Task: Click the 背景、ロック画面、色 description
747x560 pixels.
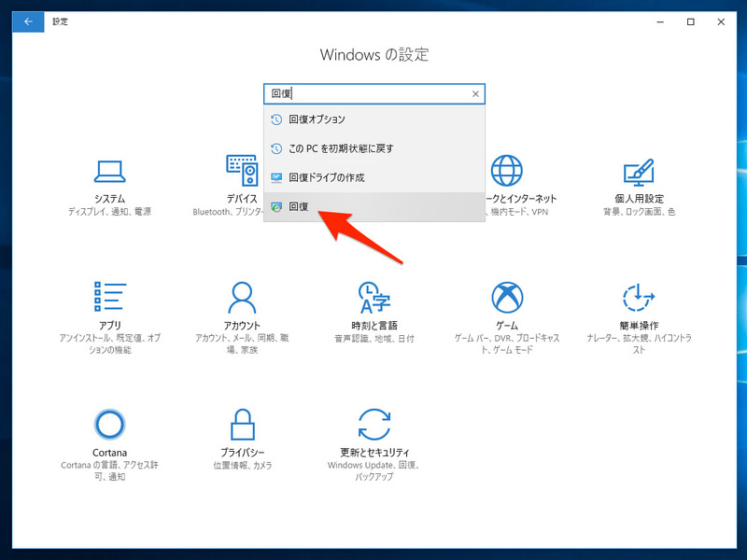Action: [x=639, y=212]
